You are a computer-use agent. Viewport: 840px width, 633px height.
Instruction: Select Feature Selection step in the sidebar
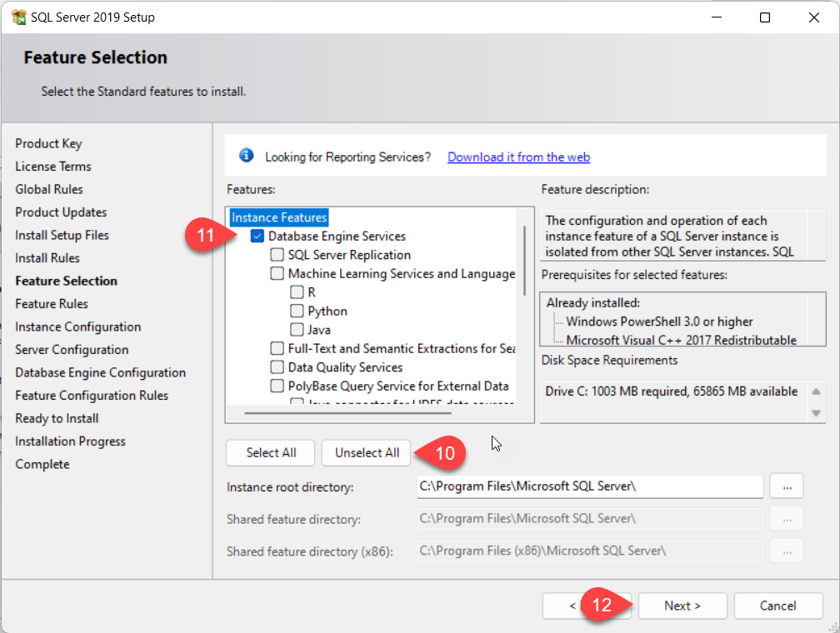[67, 282]
